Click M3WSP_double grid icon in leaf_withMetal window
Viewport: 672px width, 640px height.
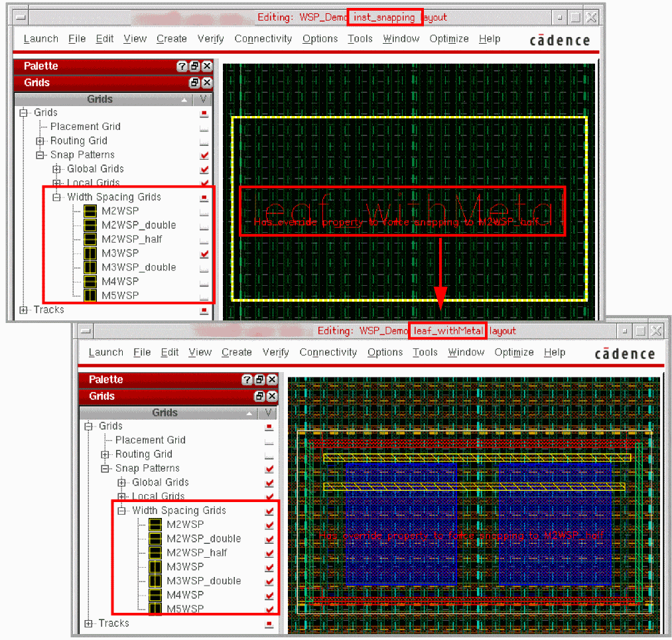[155, 581]
